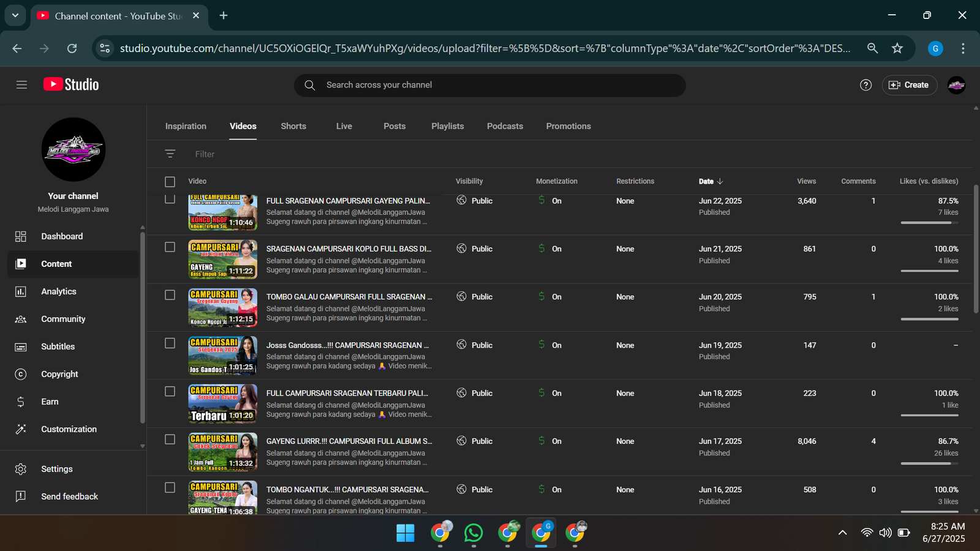980x551 pixels.
Task: Click the filter lines icon
Action: (x=170, y=154)
